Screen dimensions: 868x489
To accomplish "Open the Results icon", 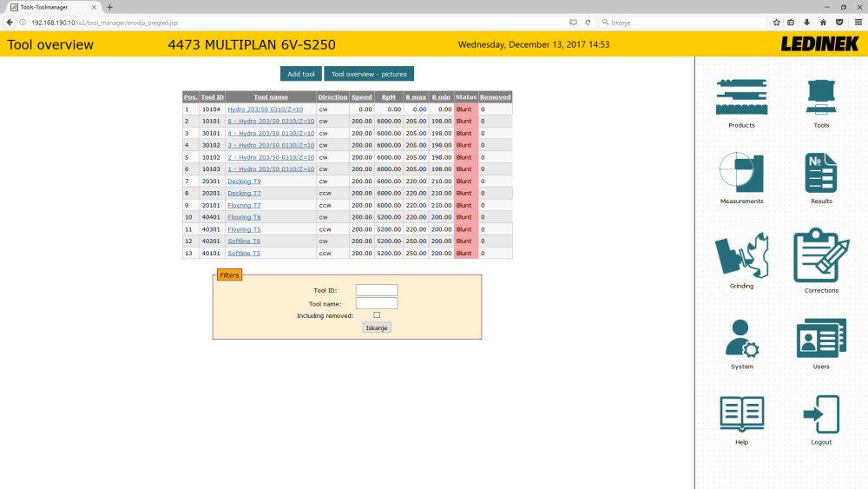I will point(821,172).
